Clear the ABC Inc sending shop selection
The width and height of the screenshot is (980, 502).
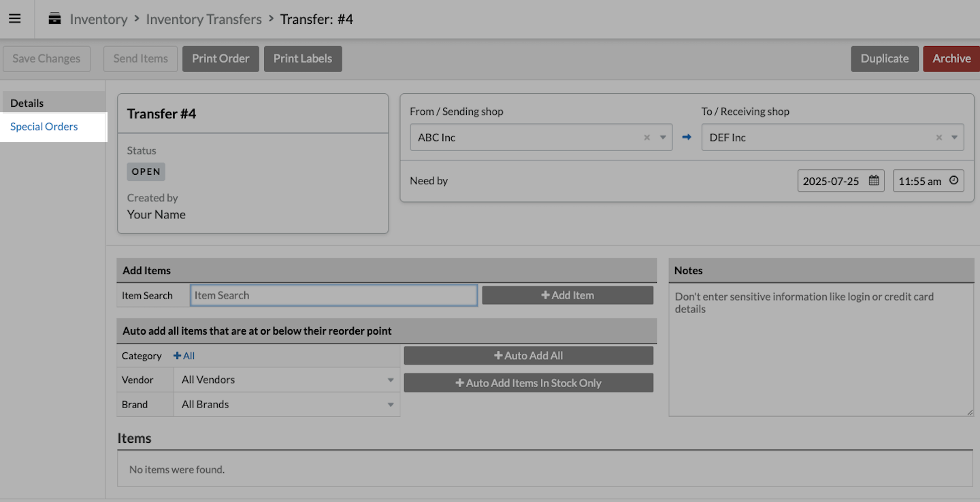(647, 137)
